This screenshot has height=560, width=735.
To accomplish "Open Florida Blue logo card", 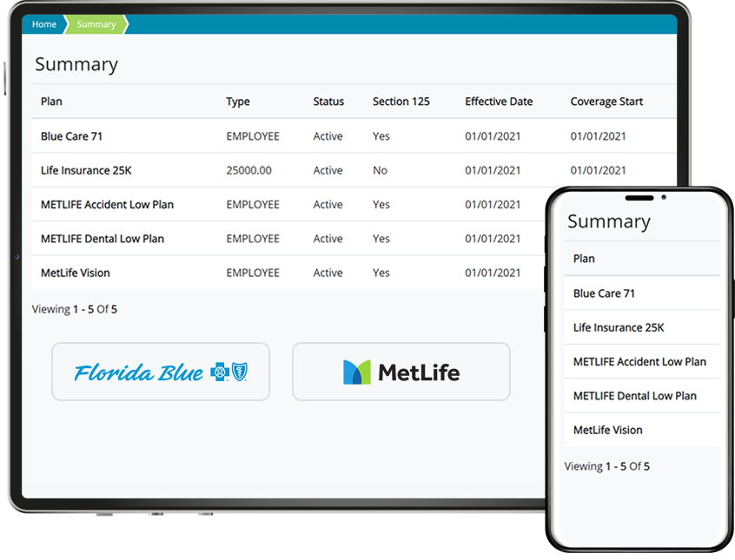I will pos(161,372).
